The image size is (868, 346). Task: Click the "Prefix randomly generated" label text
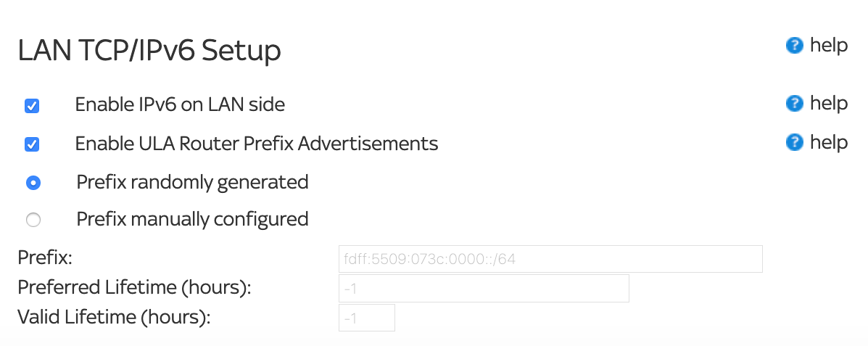point(192,181)
